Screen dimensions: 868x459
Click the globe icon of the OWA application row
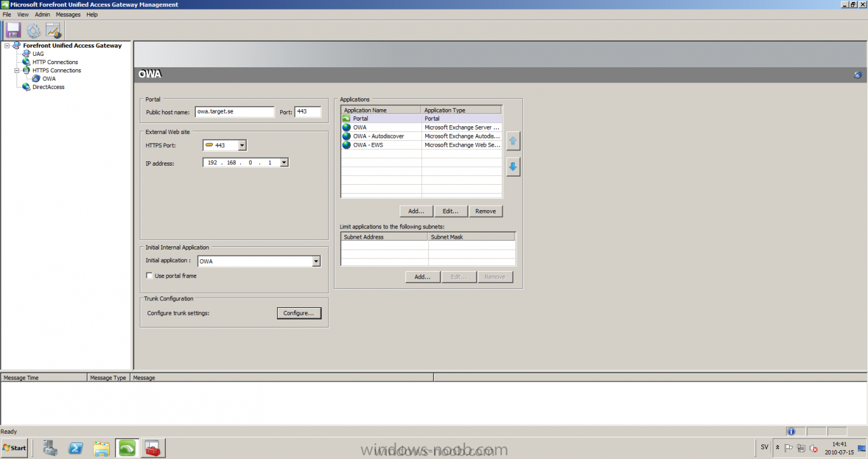click(x=346, y=128)
